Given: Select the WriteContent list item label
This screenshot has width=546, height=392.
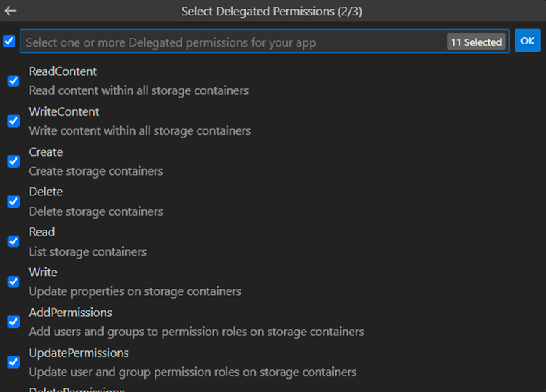Looking at the screenshot, I should (x=64, y=111).
